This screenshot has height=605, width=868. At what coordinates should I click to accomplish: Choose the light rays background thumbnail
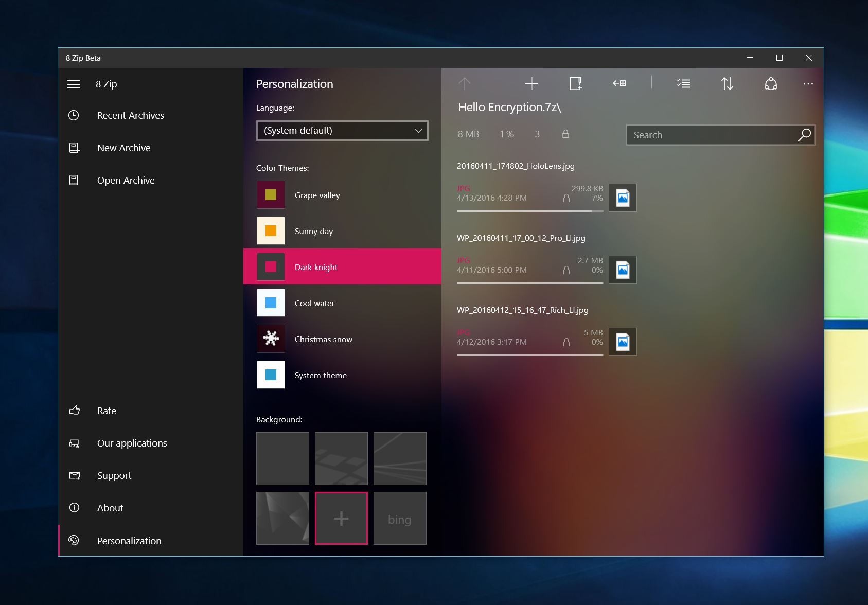400,458
